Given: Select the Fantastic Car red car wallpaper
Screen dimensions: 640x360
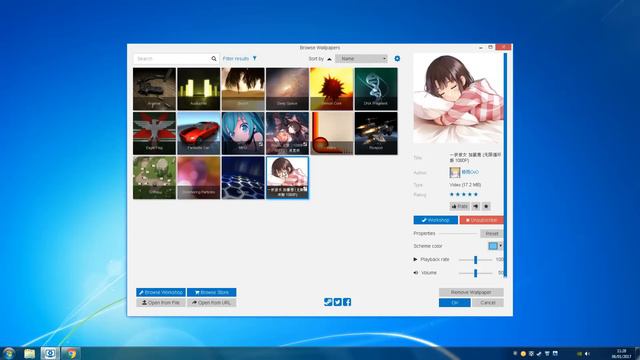Looking at the screenshot, I should coord(199,133).
